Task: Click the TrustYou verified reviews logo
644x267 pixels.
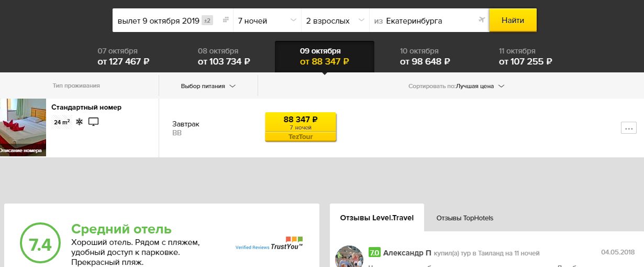Action: 270,243
